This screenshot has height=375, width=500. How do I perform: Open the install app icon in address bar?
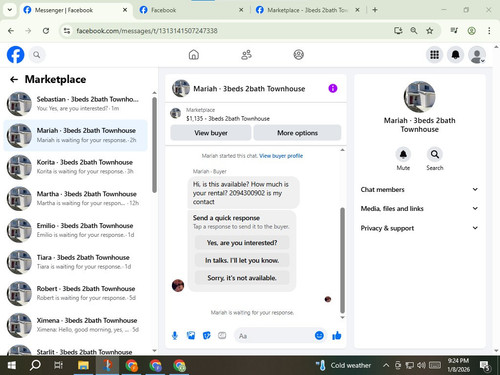(398, 31)
